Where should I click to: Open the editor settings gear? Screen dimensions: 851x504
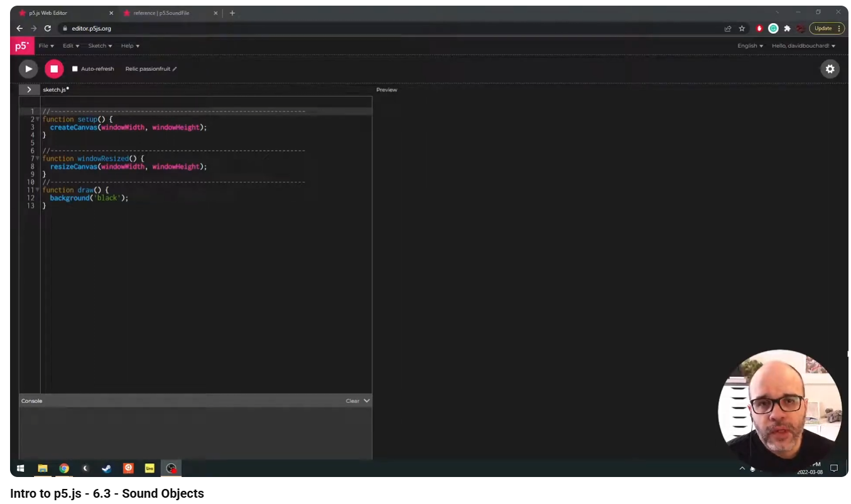click(x=830, y=69)
